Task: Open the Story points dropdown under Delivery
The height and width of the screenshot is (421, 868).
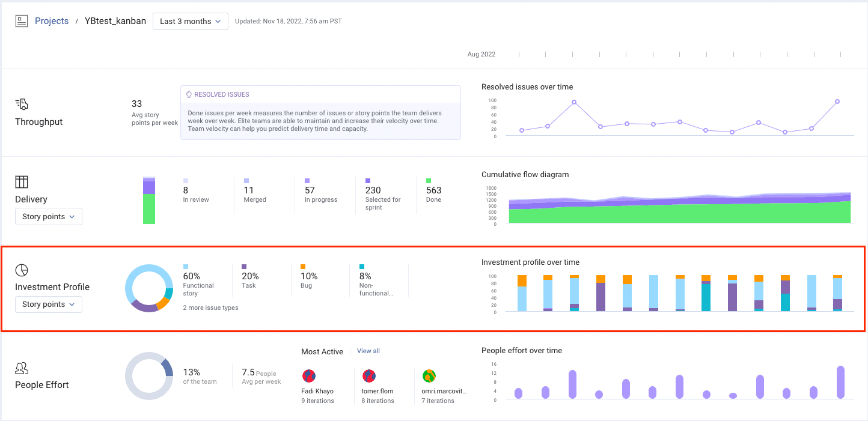Action: 49,216
